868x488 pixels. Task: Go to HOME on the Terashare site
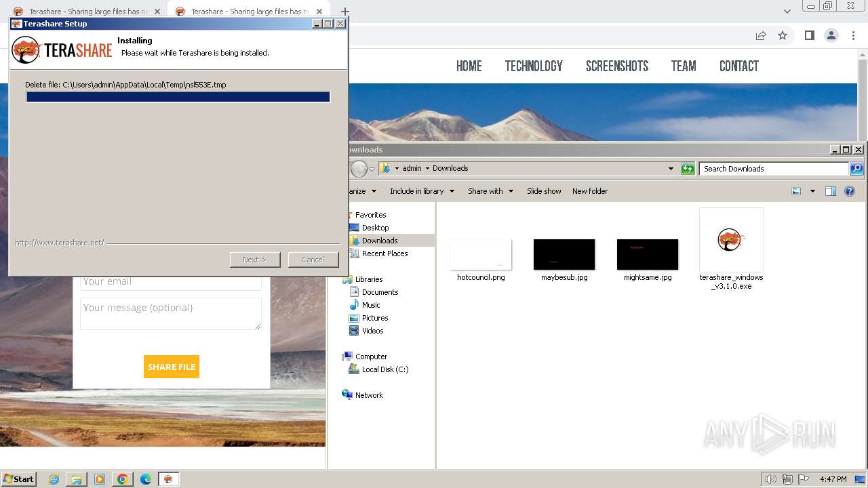click(x=469, y=66)
